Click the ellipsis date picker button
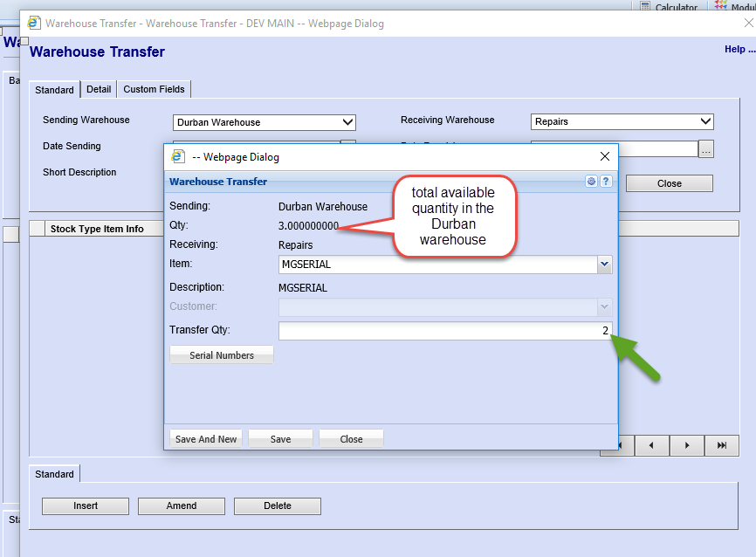The width and height of the screenshot is (756, 557). click(x=706, y=149)
